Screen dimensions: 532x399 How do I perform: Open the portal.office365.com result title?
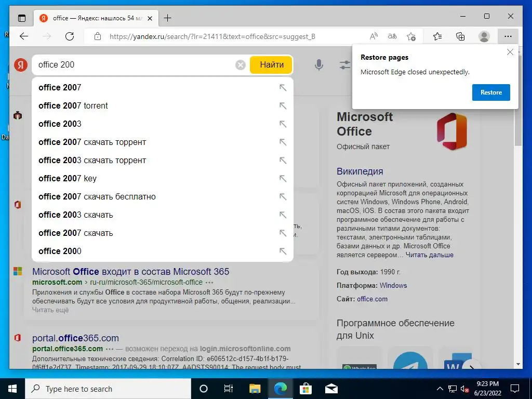pyautogui.click(x=75, y=338)
